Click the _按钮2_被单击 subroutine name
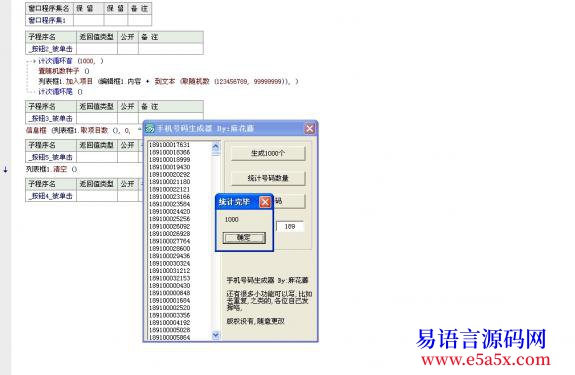The width and height of the screenshot is (575, 375). coord(51,49)
